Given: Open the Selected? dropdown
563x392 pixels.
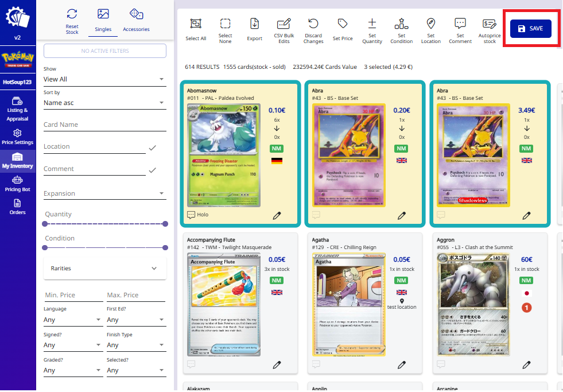Looking at the screenshot, I should pos(137,370).
